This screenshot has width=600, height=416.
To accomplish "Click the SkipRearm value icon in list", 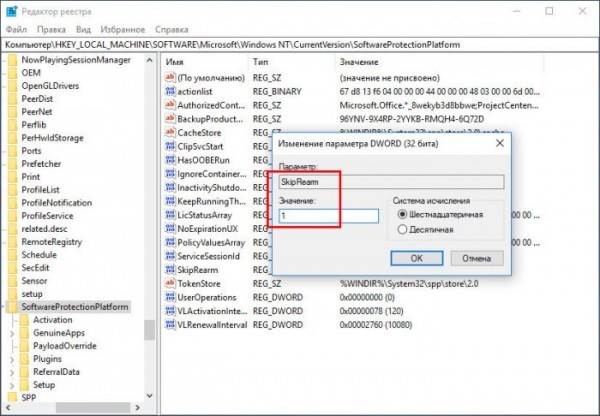I will tap(170, 270).
